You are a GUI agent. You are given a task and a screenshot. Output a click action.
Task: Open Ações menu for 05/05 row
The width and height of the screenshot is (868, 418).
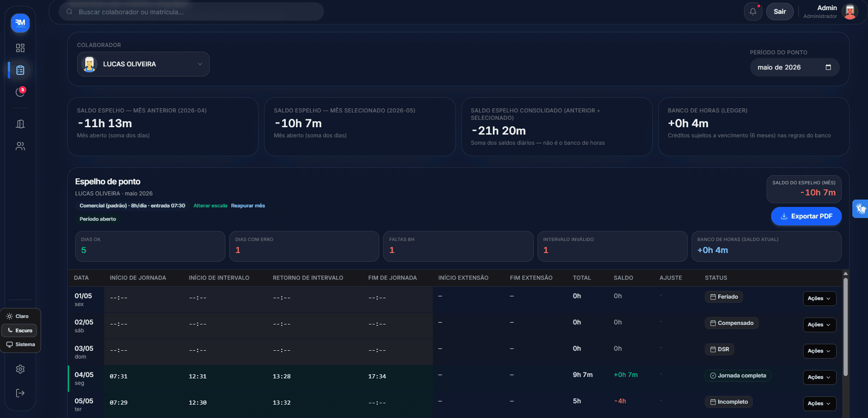819,403
